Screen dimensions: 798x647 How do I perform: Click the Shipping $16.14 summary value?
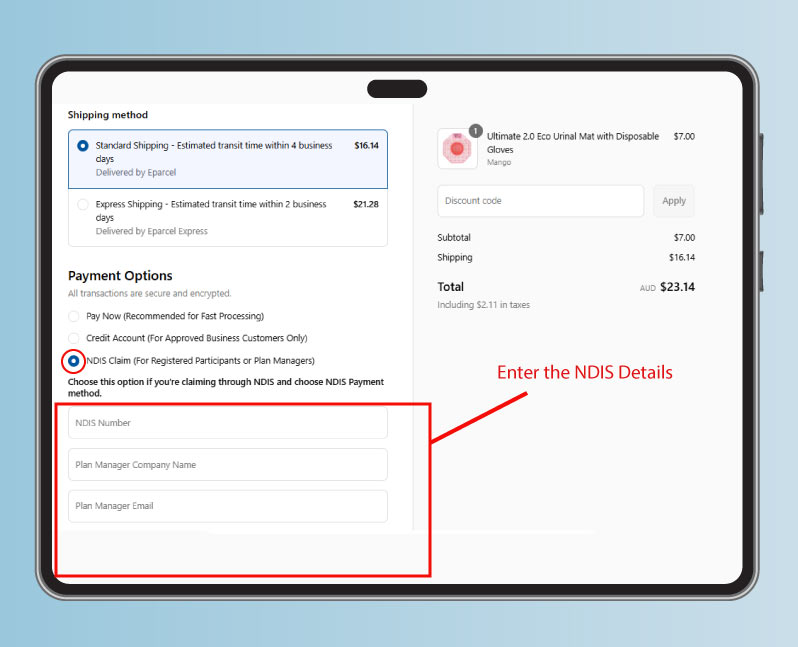pos(682,258)
